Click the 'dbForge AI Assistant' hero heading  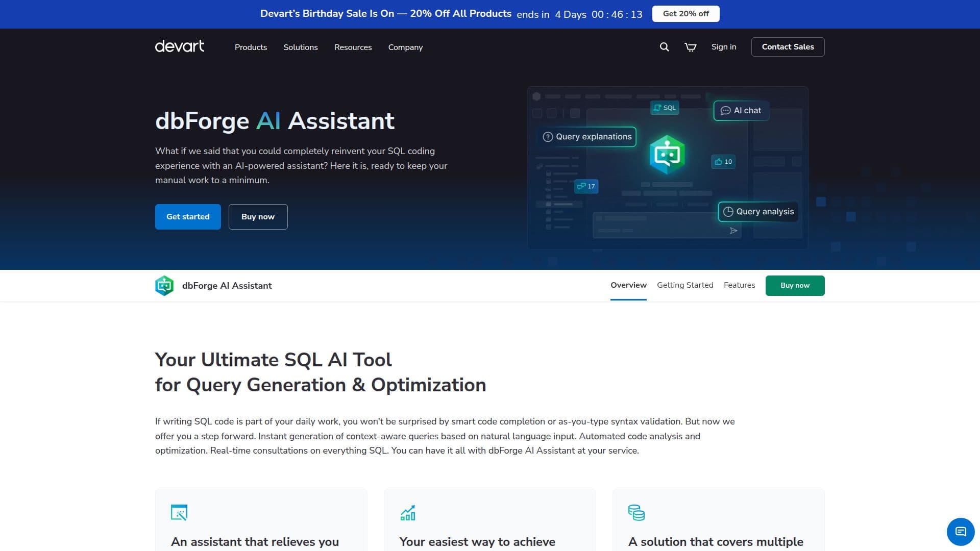[275, 121]
